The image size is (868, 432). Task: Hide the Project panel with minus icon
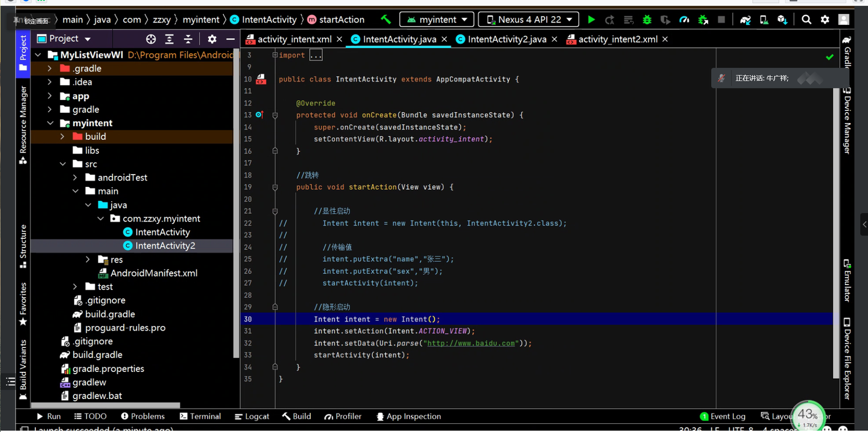230,39
